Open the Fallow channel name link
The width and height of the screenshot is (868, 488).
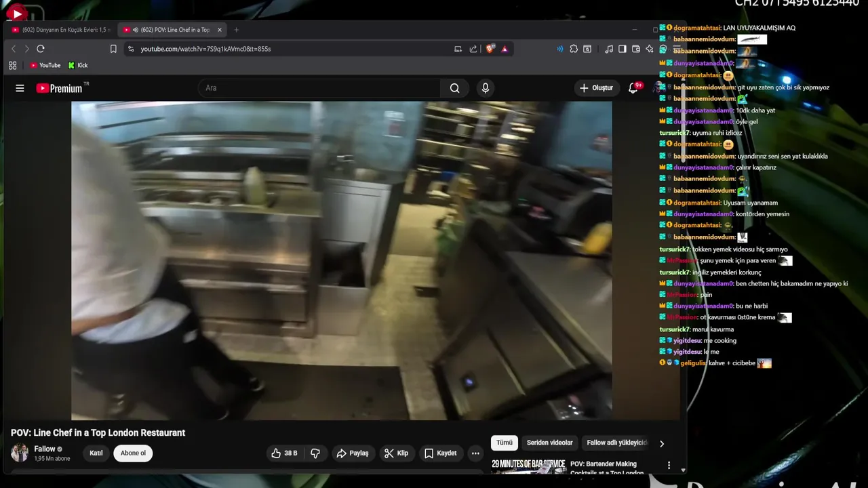coord(45,449)
